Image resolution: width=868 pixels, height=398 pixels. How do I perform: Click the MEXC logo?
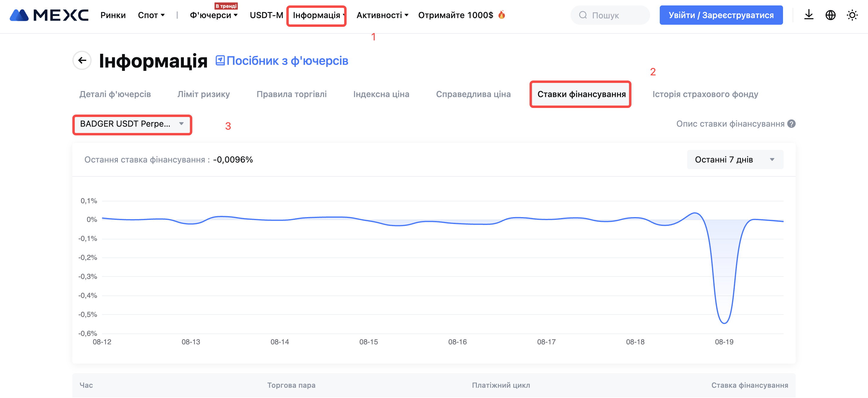49,15
